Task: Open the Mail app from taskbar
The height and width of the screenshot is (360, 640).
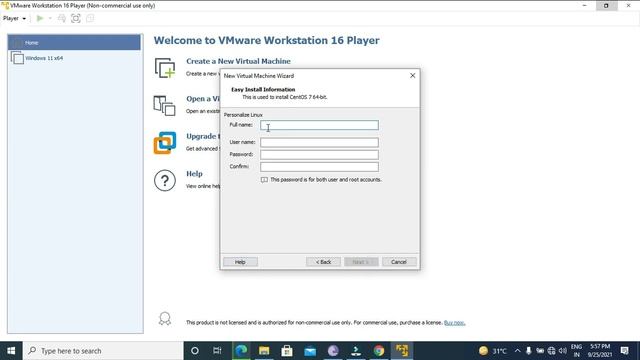Action: coord(310,351)
